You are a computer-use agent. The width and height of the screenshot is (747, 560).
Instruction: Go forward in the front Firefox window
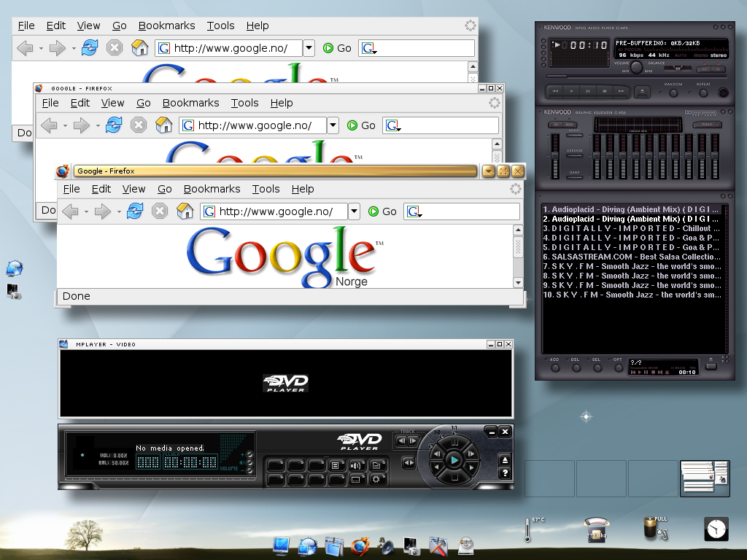tap(102, 211)
